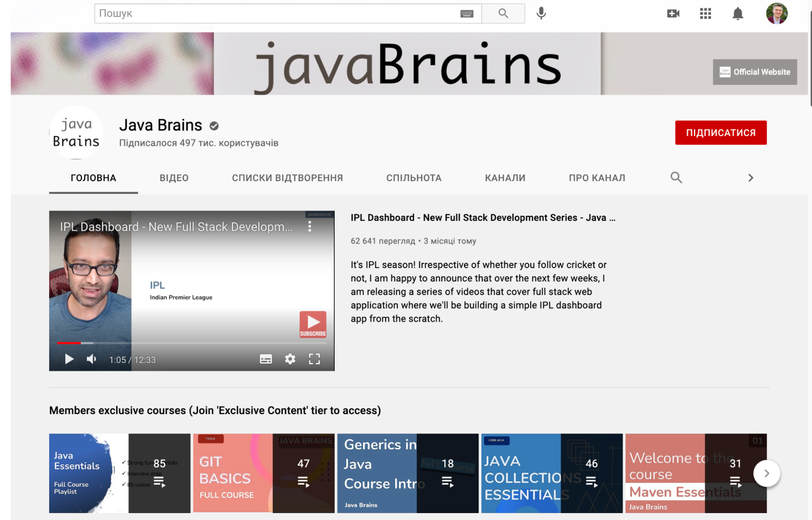Open the Official Website banner link

754,72
